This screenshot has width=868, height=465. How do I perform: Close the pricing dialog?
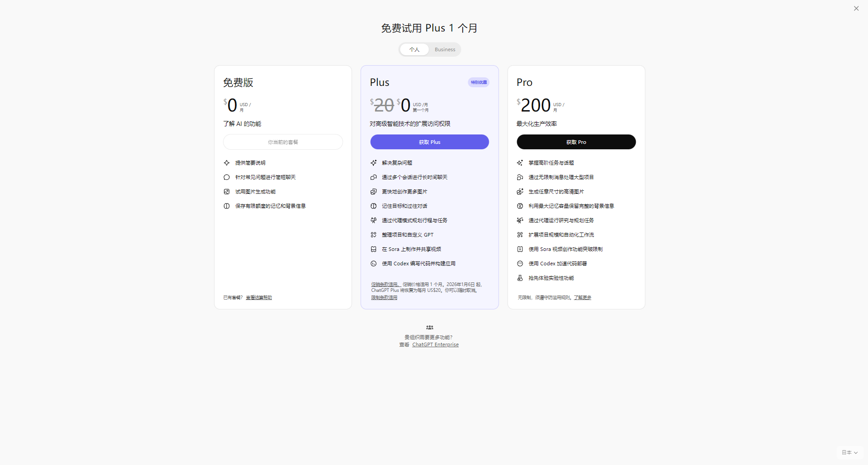(856, 8)
